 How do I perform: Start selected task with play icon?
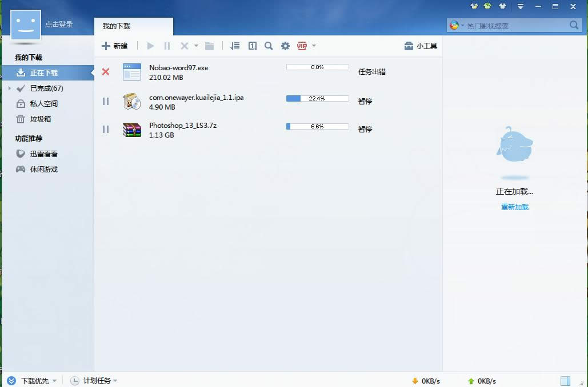(x=150, y=46)
